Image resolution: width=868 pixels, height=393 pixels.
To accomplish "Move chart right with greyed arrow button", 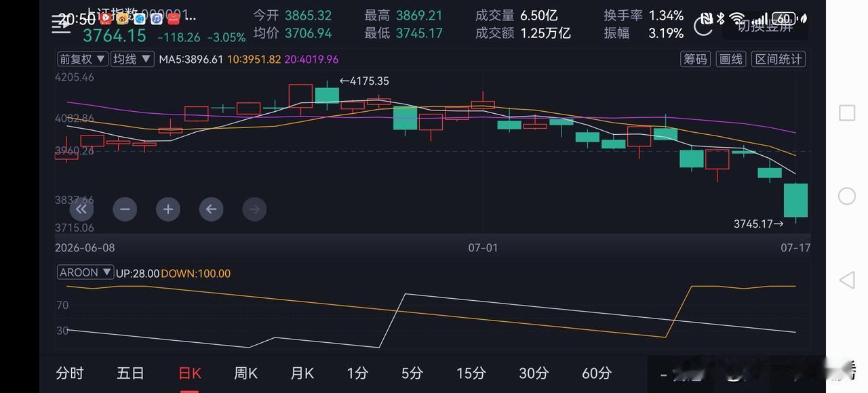I will pyautogui.click(x=254, y=209).
